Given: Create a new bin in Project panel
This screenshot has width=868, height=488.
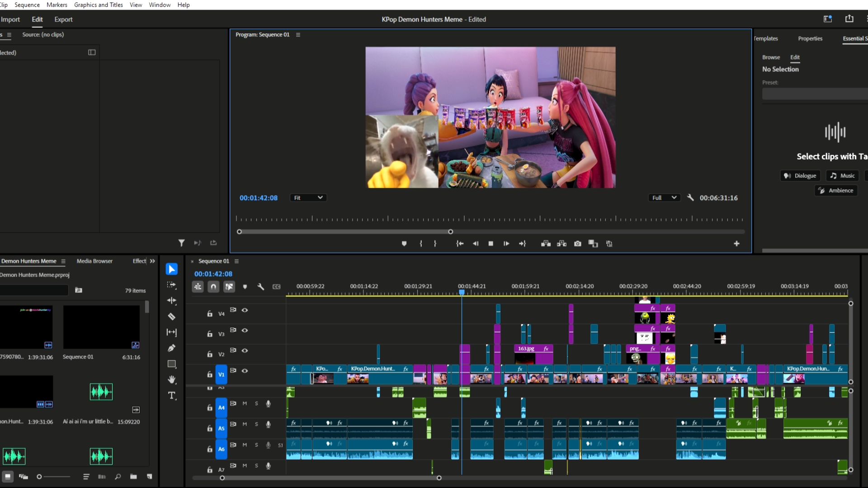Looking at the screenshot, I should [133, 477].
